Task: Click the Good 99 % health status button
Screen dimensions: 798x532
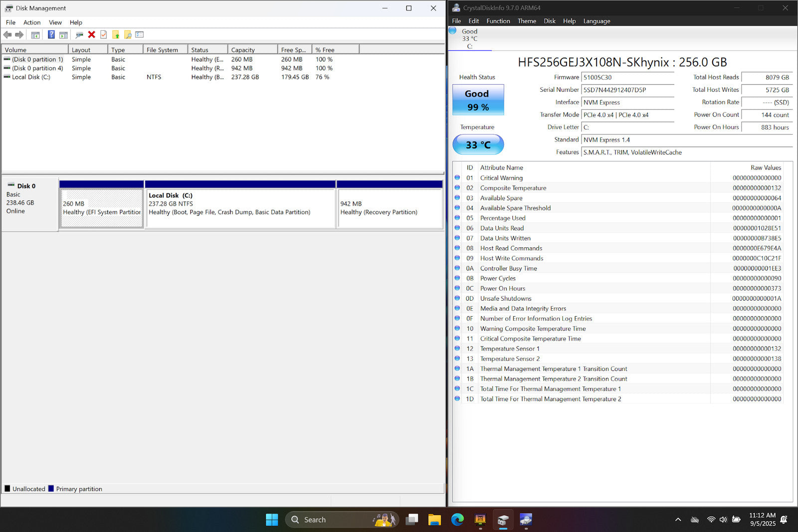Action: [x=478, y=100]
